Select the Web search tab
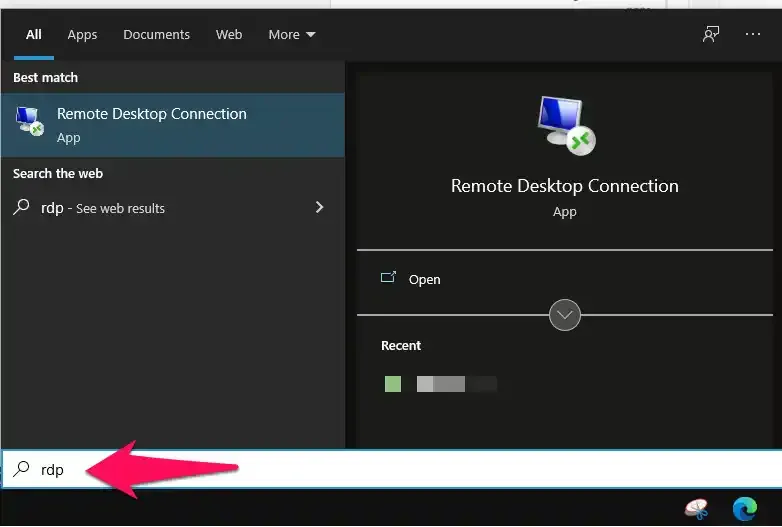The image size is (782, 527). 229,34
